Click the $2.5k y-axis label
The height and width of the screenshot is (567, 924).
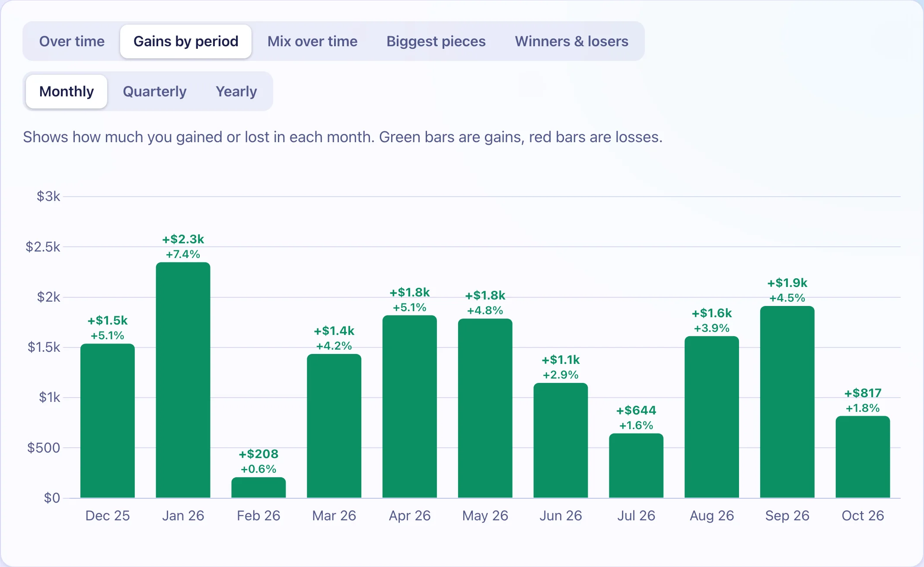(43, 247)
